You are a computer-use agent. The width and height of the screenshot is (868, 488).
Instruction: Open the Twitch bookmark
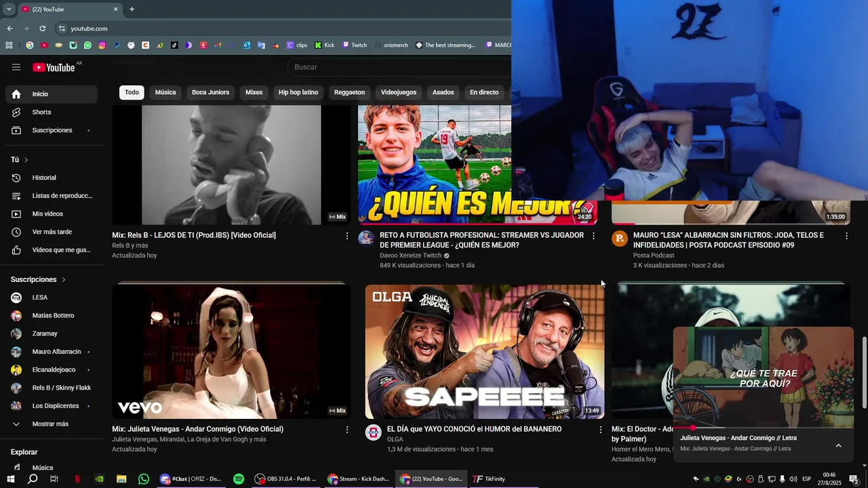point(355,45)
